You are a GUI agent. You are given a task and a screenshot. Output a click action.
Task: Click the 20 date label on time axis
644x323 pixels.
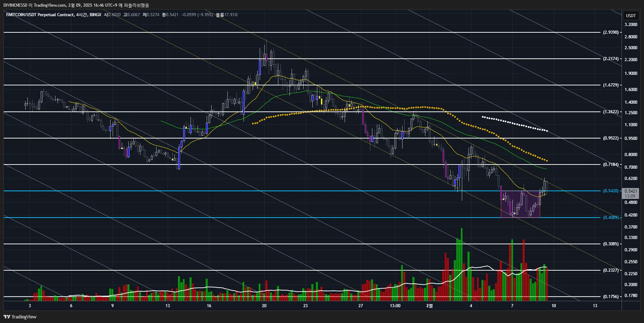point(264,306)
